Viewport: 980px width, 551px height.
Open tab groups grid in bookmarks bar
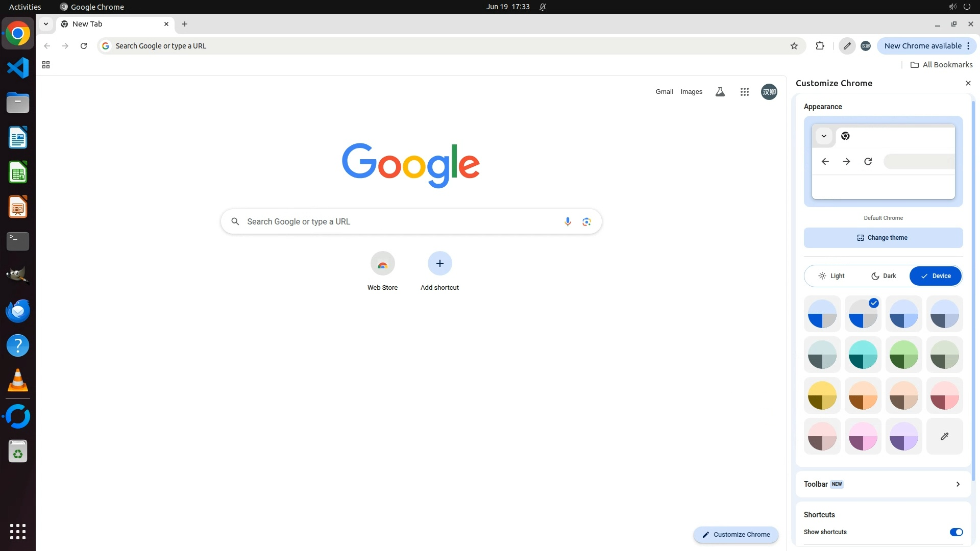[46, 65]
